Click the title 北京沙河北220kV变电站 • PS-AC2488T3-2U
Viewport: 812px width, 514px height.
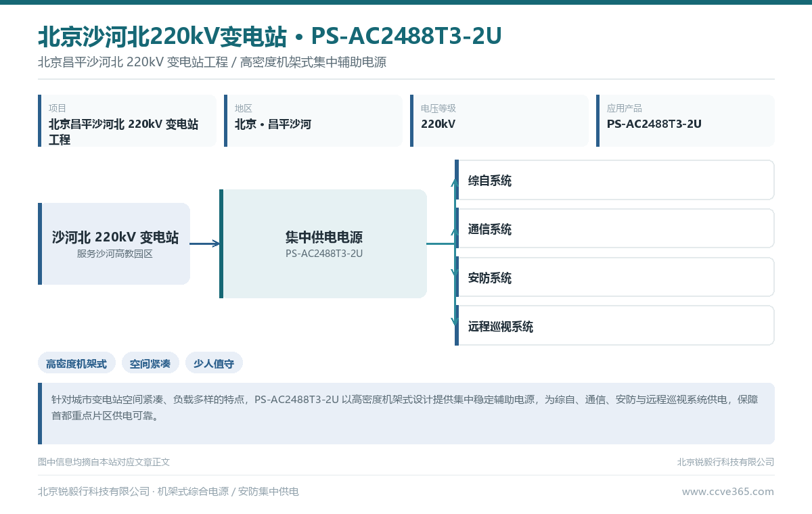tap(270, 36)
